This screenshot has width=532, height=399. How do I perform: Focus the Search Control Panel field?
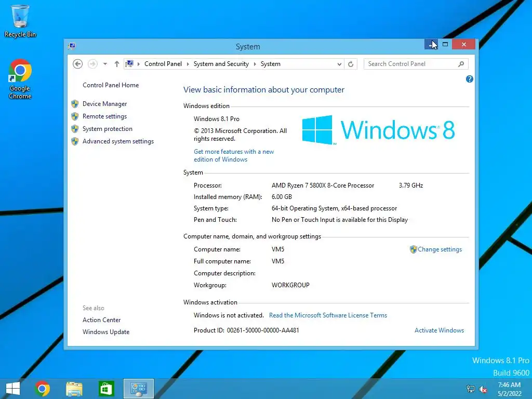coord(416,64)
